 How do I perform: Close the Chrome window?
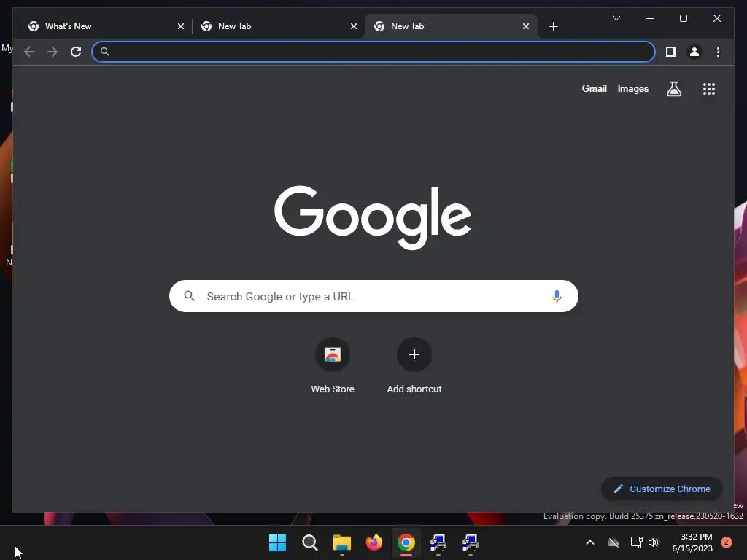(x=717, y=18)
